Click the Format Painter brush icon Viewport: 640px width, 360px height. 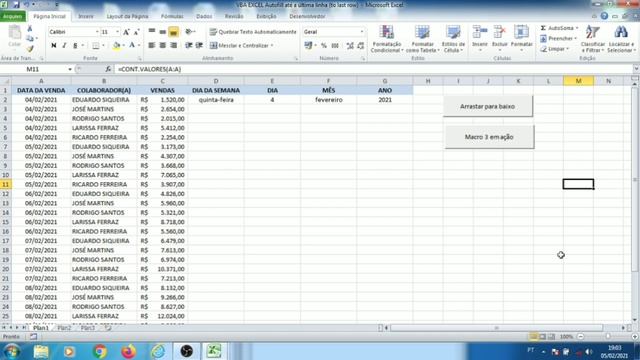(x=29, y=49)
